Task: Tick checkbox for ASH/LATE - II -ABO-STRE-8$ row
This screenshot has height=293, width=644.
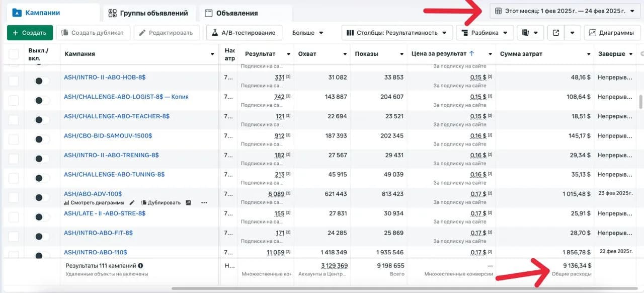Action: pos(14,217)
